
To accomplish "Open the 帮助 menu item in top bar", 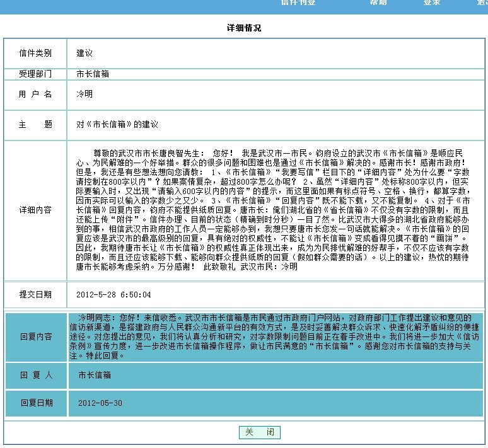I will coord(378,3).
